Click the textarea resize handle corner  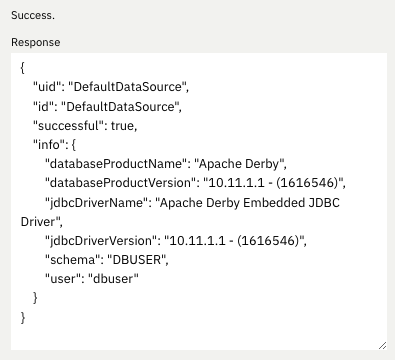[x=382, y=345]
